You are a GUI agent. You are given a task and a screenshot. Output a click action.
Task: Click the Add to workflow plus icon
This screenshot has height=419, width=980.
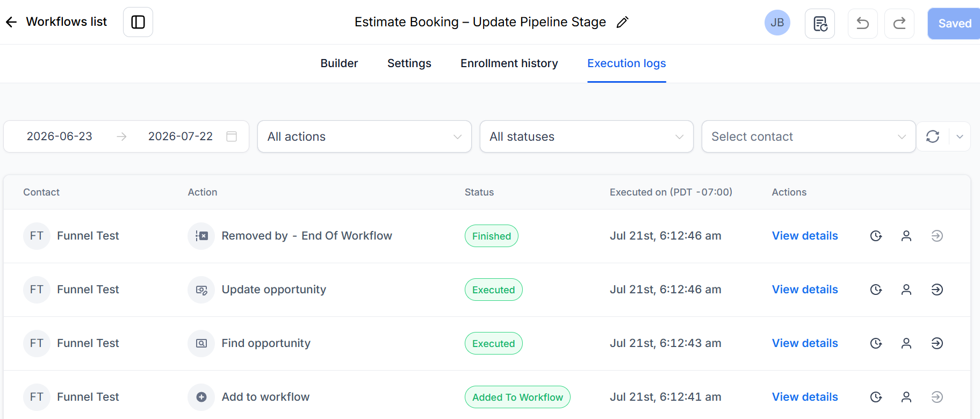[x=201, y=397]
